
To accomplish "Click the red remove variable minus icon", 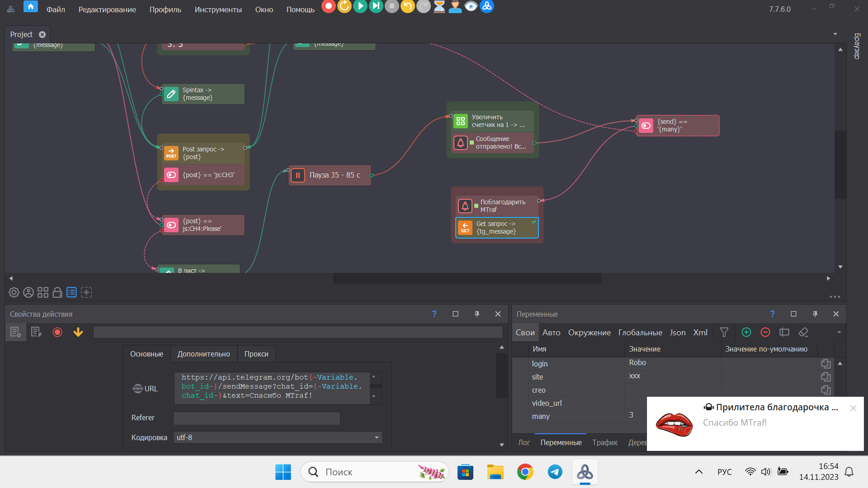I will click(765, 333).
